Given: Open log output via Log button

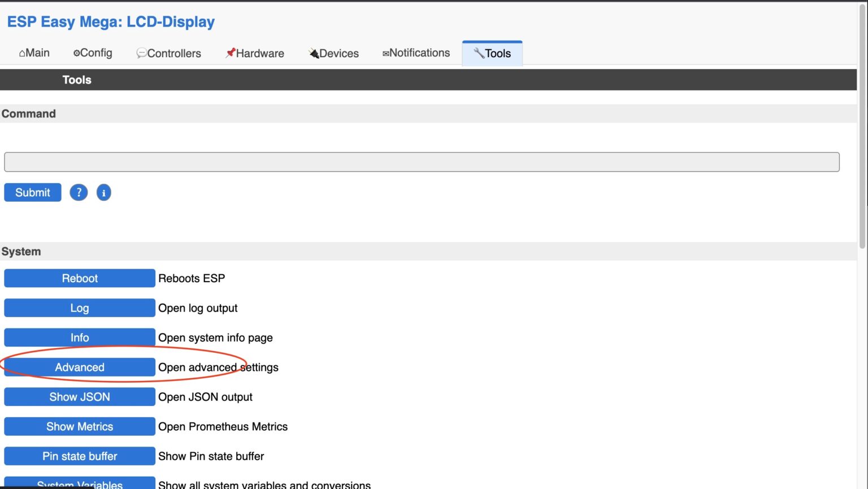Looking at the screenshot, I should pos(80,308).
